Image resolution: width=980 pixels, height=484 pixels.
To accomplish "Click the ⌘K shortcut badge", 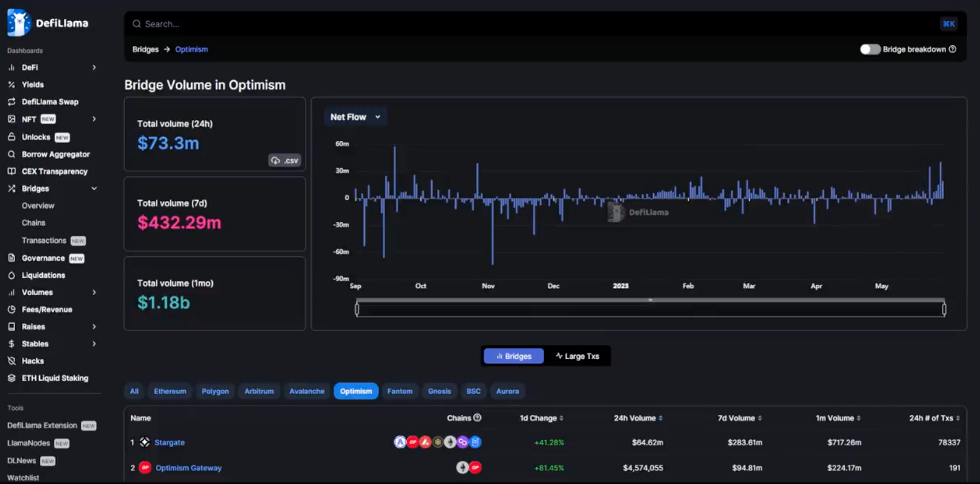I will coord(948,24).
